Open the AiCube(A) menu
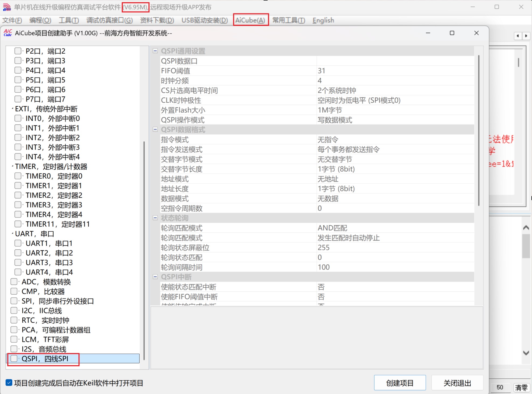Viewport: 532px width, 394px height. click(250, 20)
